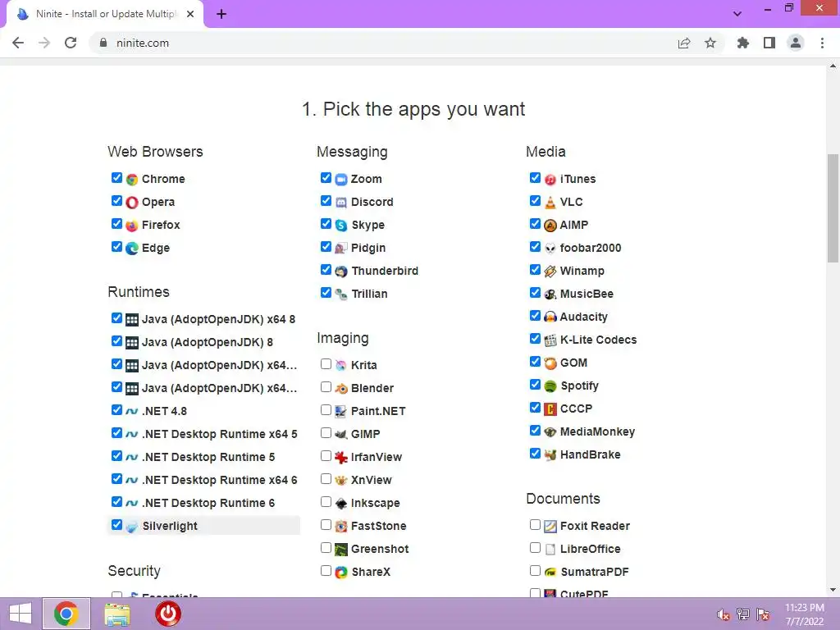Open a new browser tab
Screen dimensions: 840x630
pos(221,14)
